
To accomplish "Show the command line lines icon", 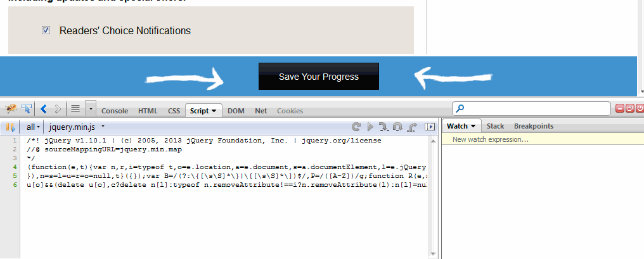I will (75, 109).
